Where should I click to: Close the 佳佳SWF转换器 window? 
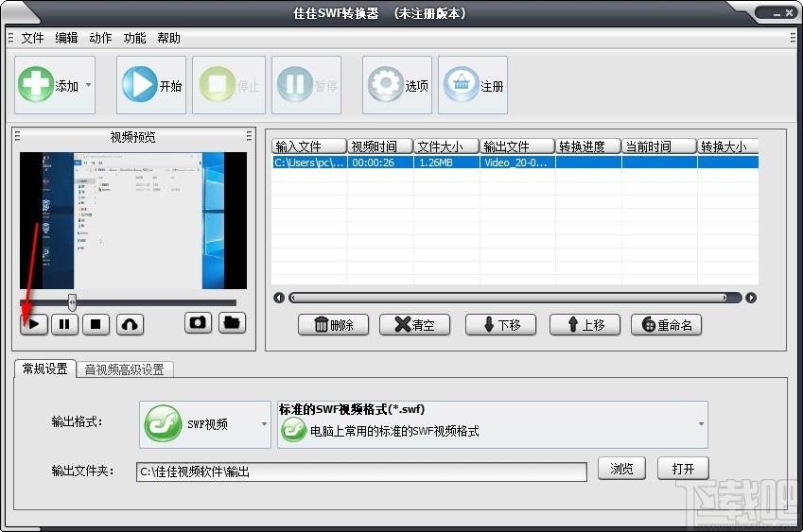point(789,13)
